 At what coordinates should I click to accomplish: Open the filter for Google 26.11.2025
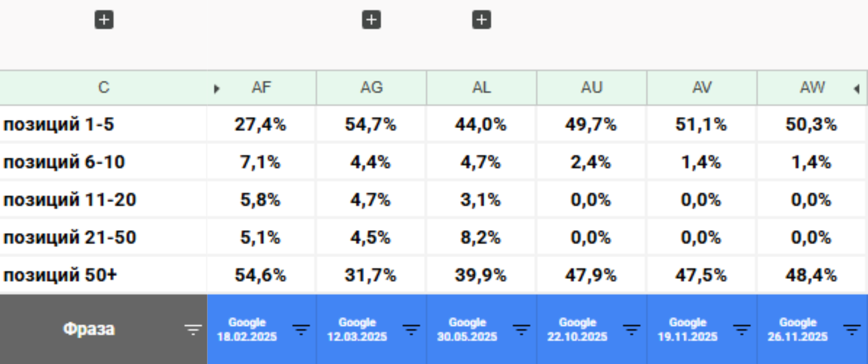point(852,330)
